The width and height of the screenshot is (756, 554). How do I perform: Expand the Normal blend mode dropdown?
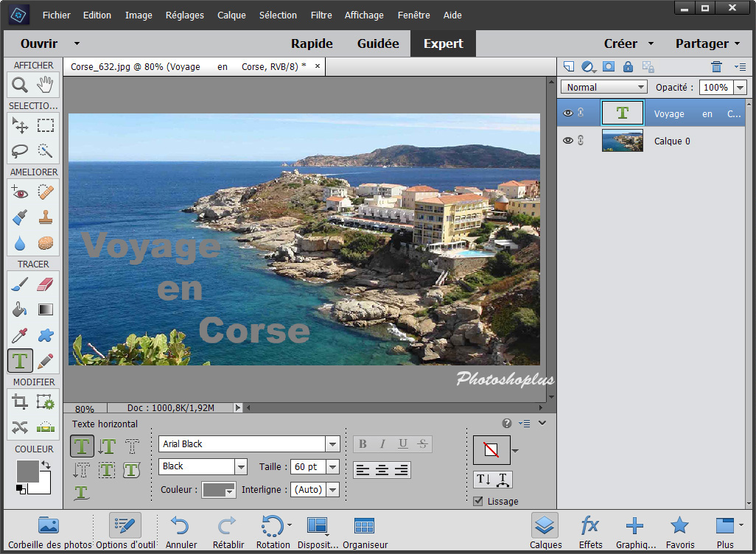pyautogui.click(x=640, y=87)
